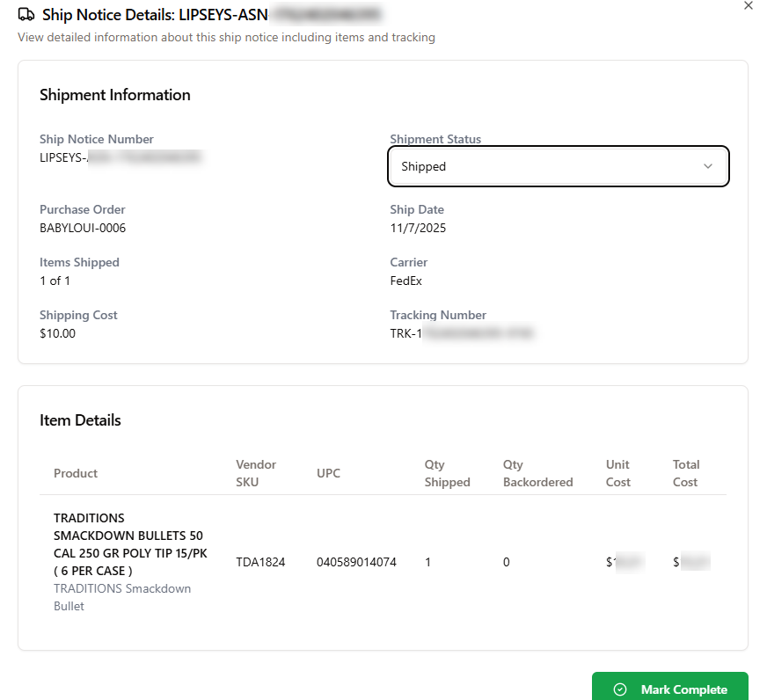Click the ship date 11/7/2025

pos(418,228)
